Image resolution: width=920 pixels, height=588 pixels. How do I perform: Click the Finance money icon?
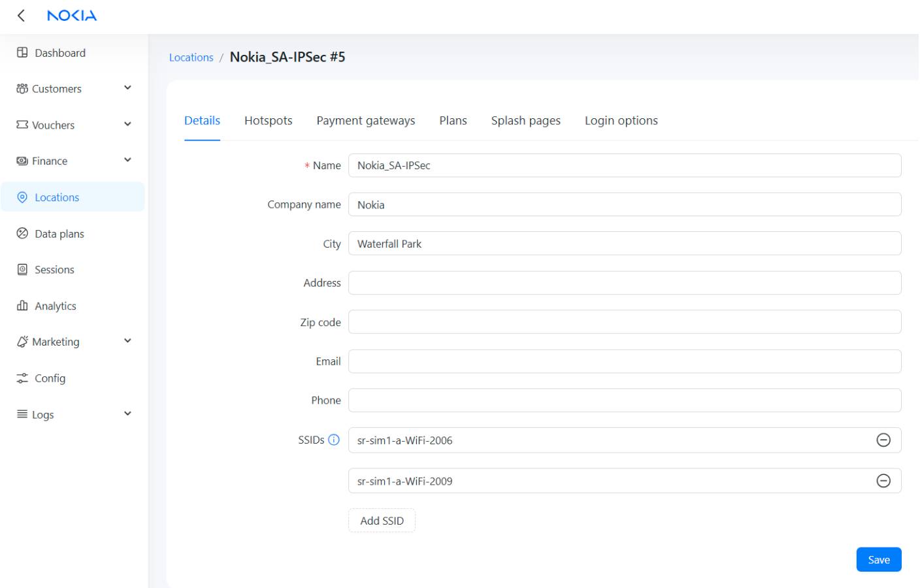[22, 161]
